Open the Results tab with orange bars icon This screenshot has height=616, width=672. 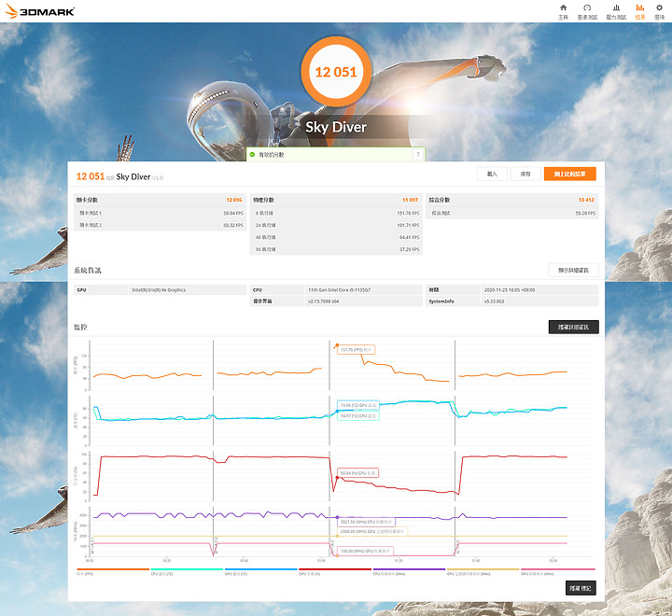[640, 11]
